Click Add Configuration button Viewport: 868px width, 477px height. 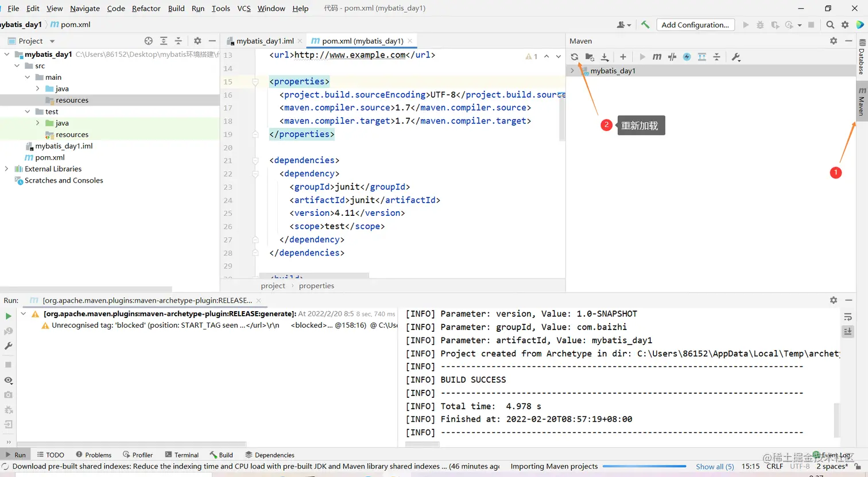[x=695, y=25]
